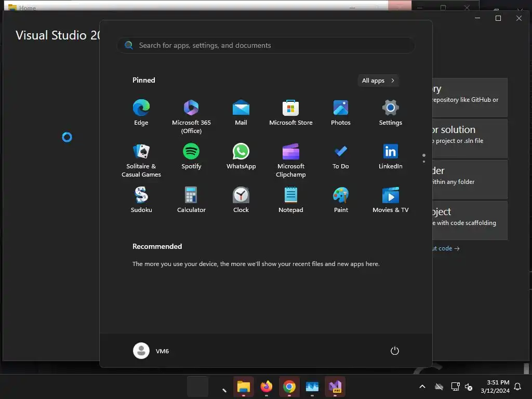Launch the Clock app
Image resolution: width=532 pixels, height=399 pixels.
coord(241,200)
